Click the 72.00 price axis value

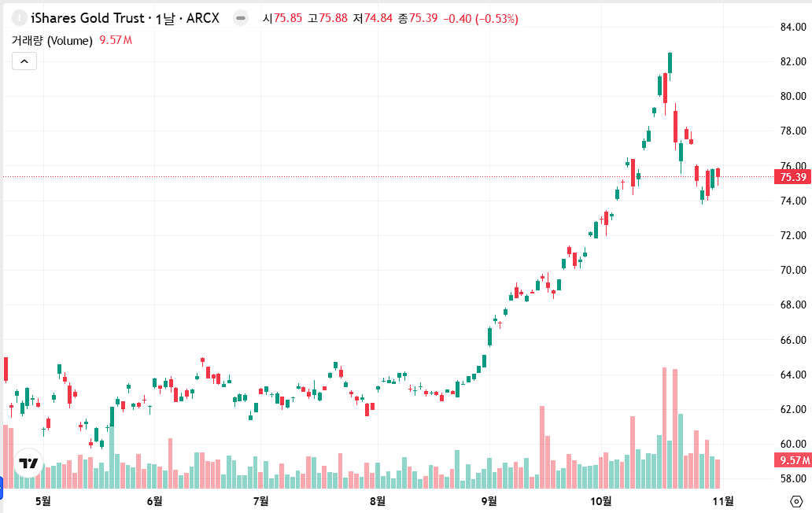[793, 235]
